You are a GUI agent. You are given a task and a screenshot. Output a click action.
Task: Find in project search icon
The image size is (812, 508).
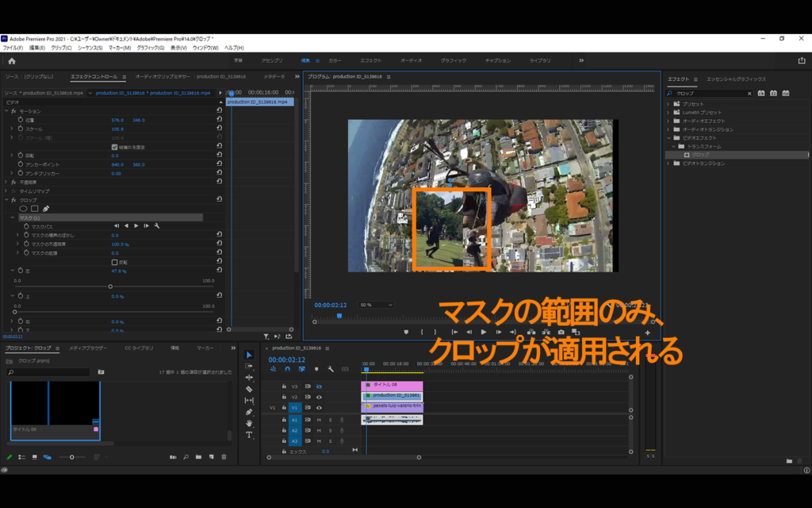(186, 457)
